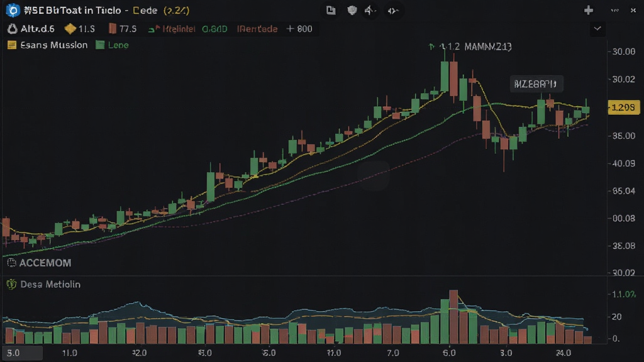Click the Lene legend label
Viewport: 644px width, 362px height.
click(118, 45)
